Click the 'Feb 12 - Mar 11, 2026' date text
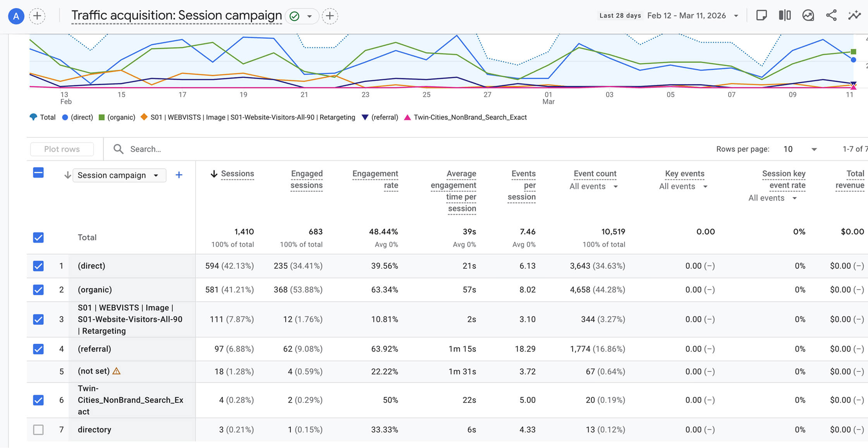 point(686,15)
